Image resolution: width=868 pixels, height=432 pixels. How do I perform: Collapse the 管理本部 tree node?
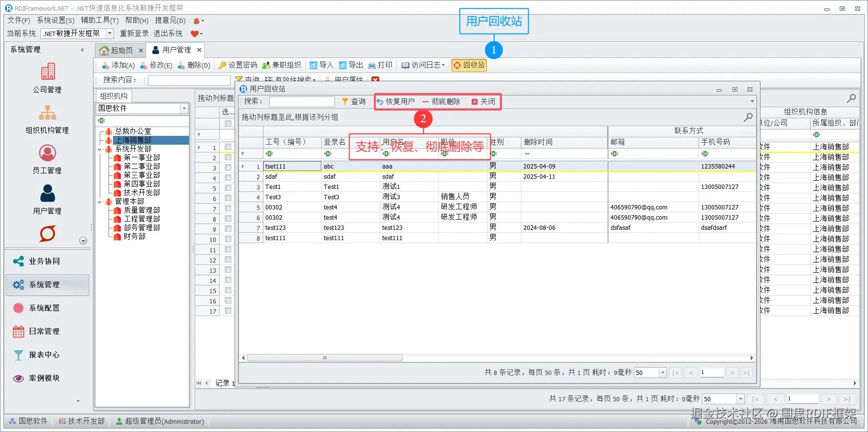tap(100, 202)
